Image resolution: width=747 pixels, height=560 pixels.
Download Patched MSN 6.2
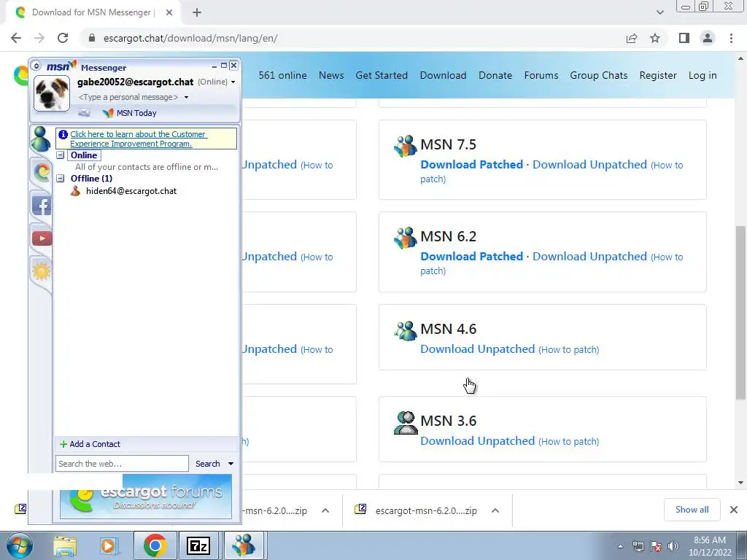click(x=472, y=257)
